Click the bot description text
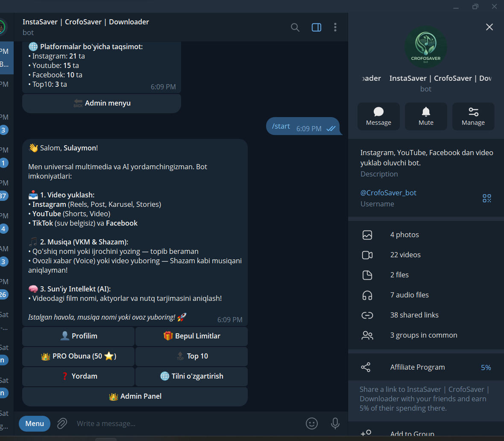This screenshot has height=441, width=504. click(x=427, y=158)
